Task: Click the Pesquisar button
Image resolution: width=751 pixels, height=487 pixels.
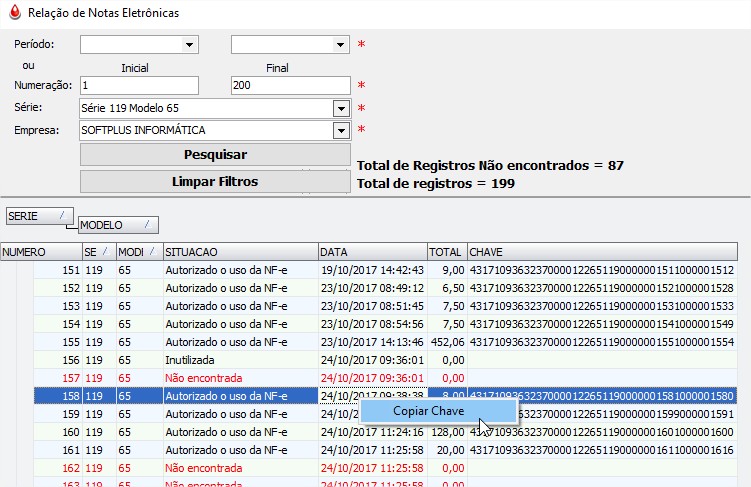Action: coord(215,155)
